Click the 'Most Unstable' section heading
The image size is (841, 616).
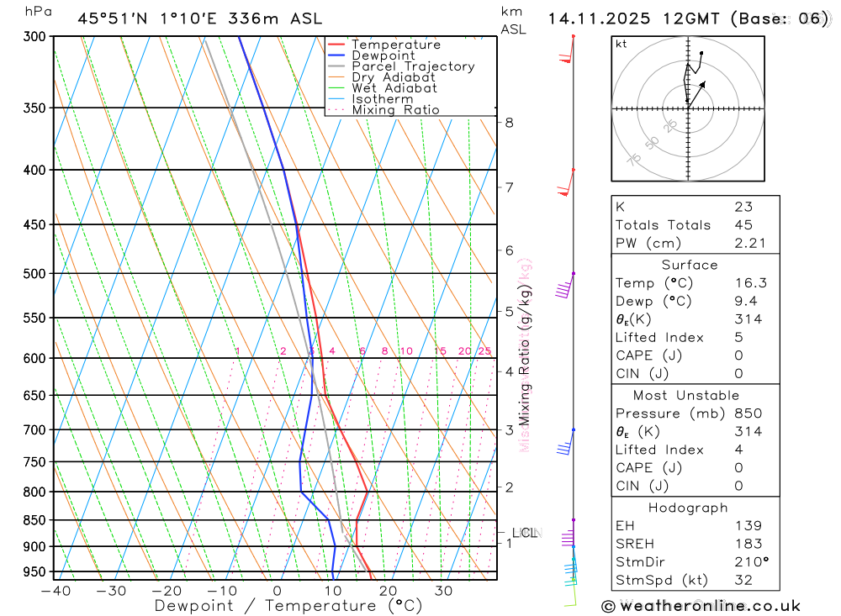pyautogui.click(x=686, y=396)
